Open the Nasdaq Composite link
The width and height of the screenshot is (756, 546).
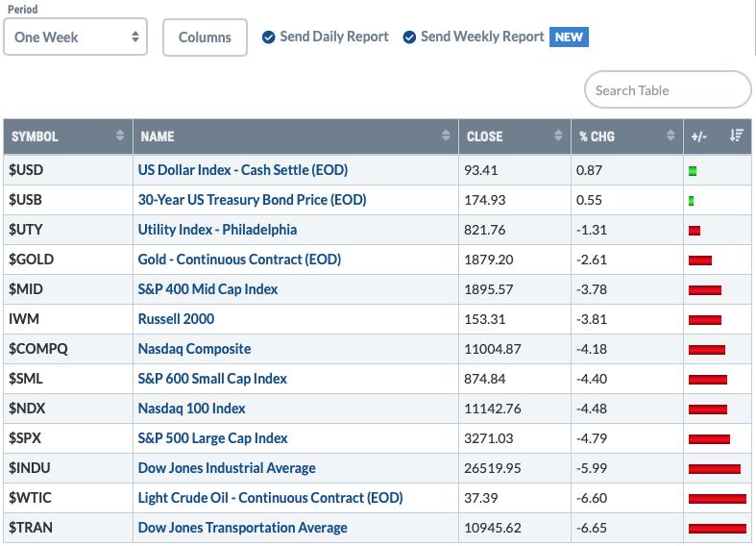point(194,349)
